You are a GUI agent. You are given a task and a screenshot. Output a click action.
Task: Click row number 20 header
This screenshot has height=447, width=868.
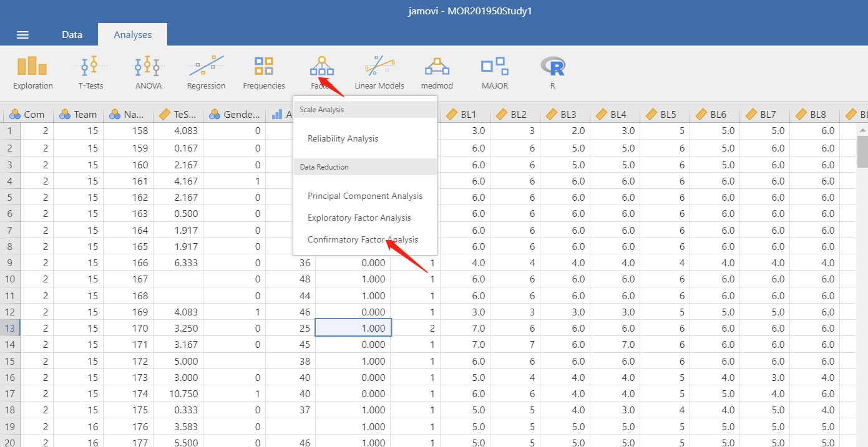coord(10,443)
